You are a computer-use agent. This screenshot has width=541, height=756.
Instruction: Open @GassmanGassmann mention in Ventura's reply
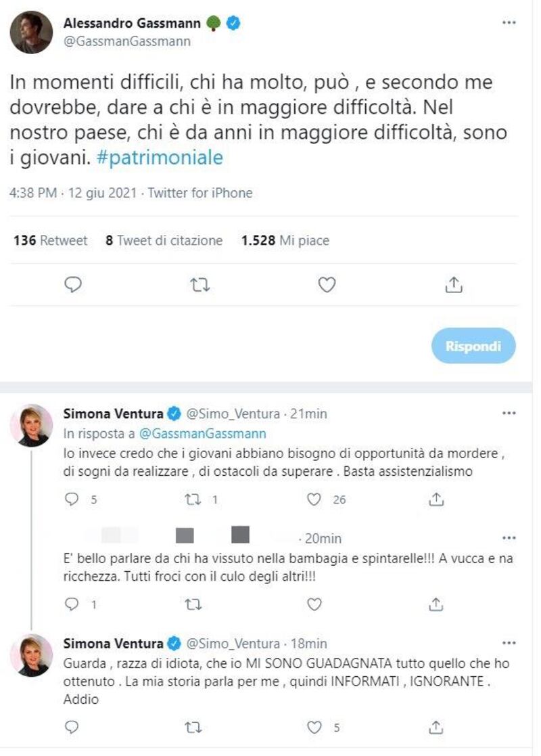click(202, 433)
